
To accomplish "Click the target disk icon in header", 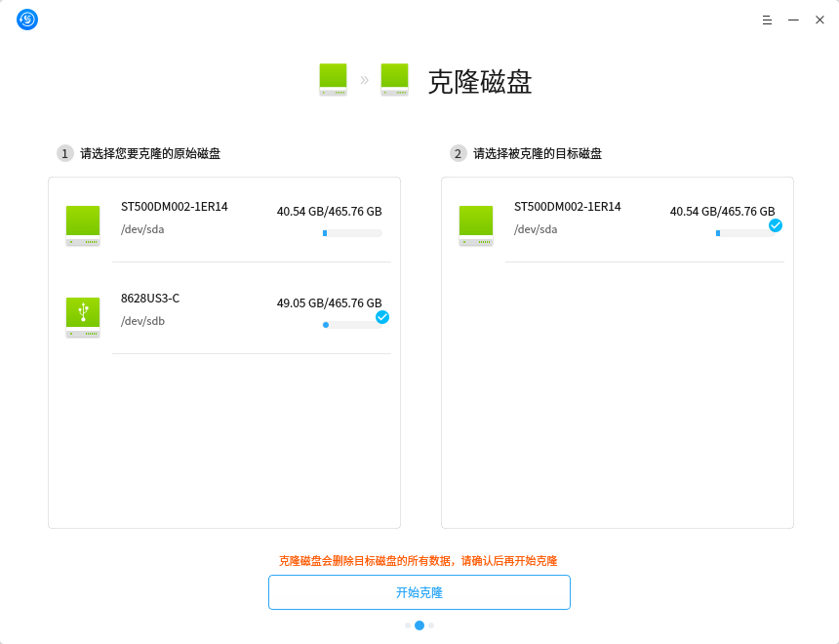I will [x=394, y=79].
